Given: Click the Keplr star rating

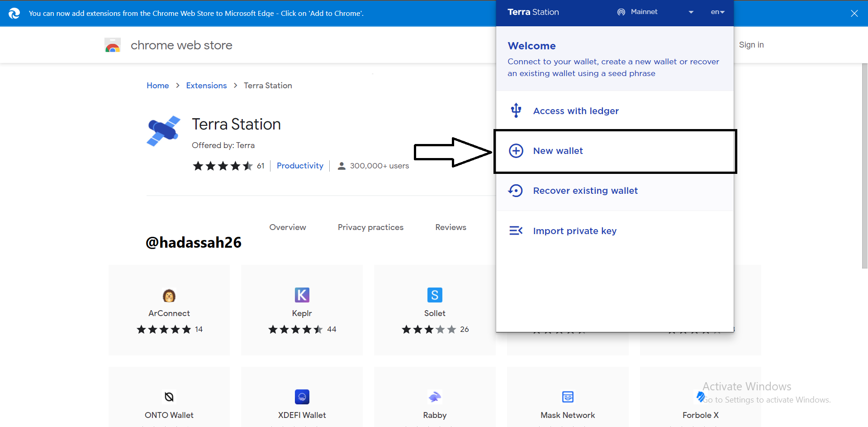Looking at the screenshot, I should (x=296, y=330).
